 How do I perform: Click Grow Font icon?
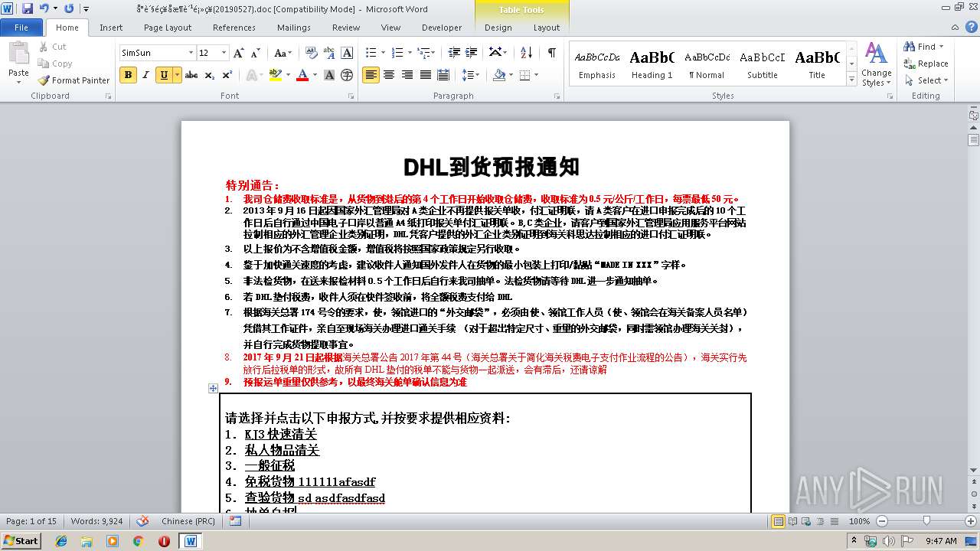tap(239, 53)
